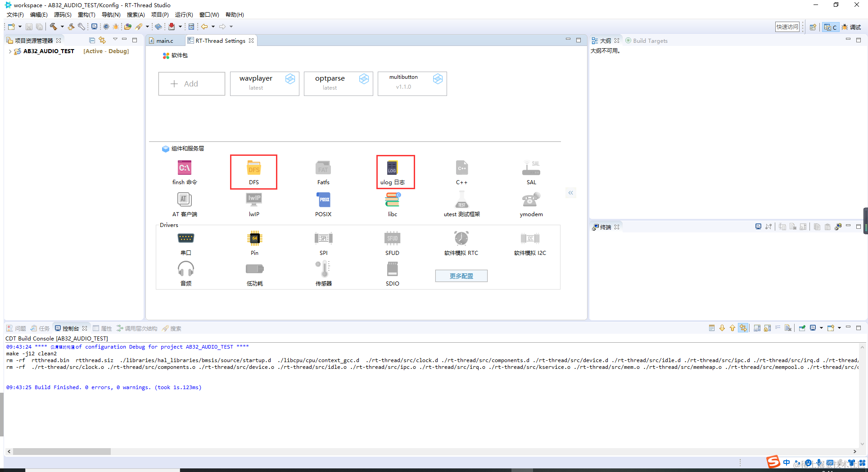This screenshot has height=472, width=868.
Task: Toggle link with editor in 项目资源管理器
Action: coord(102,40)
